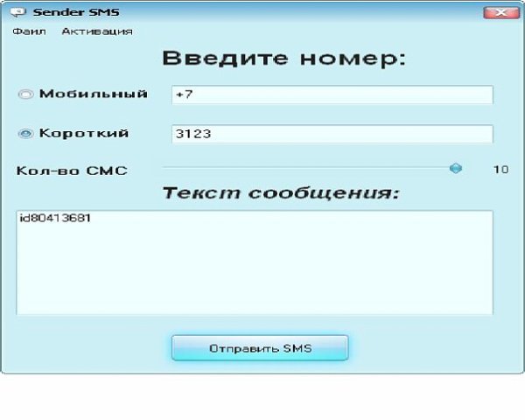This screenshot has height=420, width=525.
Task: Select the Мобильный radio button
Action: (x=25, y=94)
